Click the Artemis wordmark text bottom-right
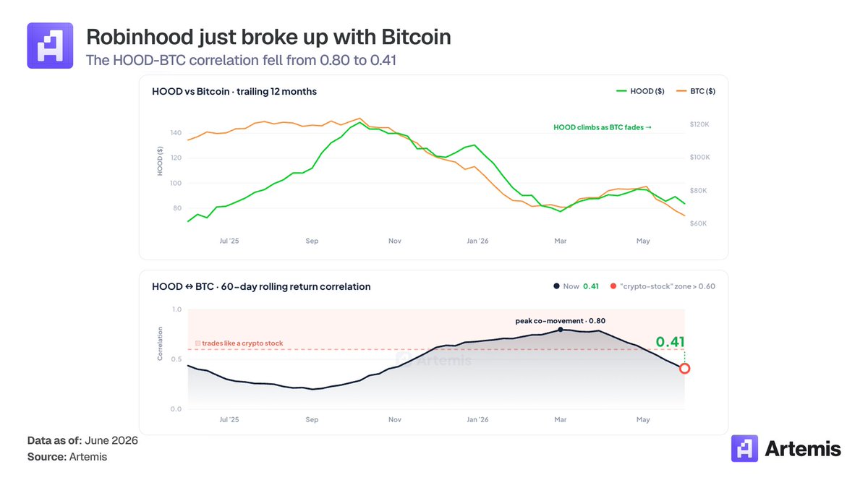Image resolution: width=868 pixels, height=488 pixels. [x=803, y=449]
